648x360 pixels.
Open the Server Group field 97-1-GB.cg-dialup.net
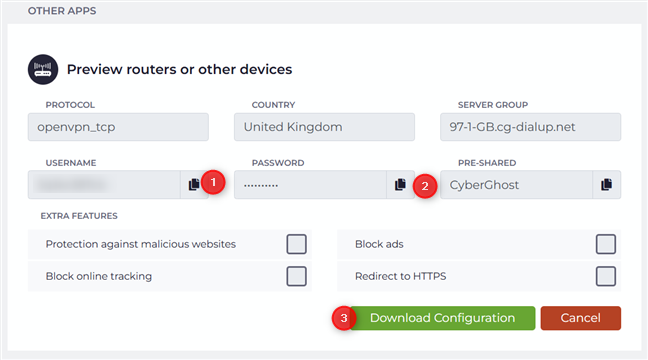pos(531,127)
